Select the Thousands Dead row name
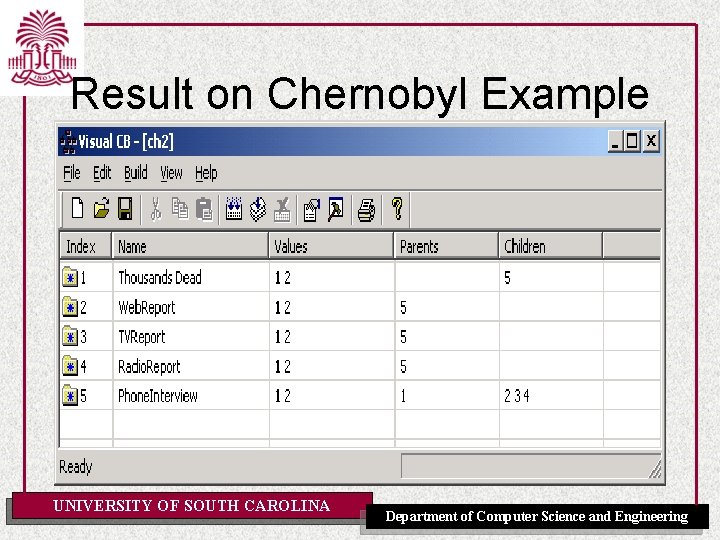The height and width of the screenshot is (540, 720). click(x=160, y=277)
